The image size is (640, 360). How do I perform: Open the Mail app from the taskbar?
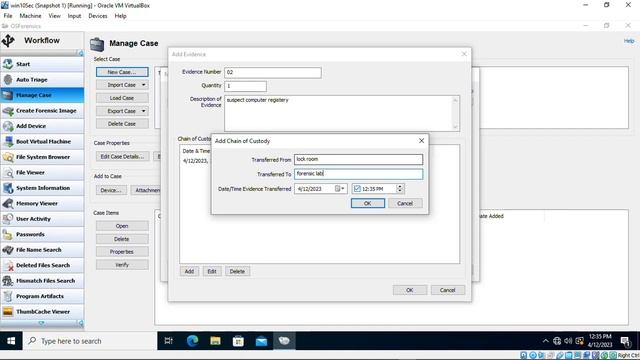coord(261,341)
